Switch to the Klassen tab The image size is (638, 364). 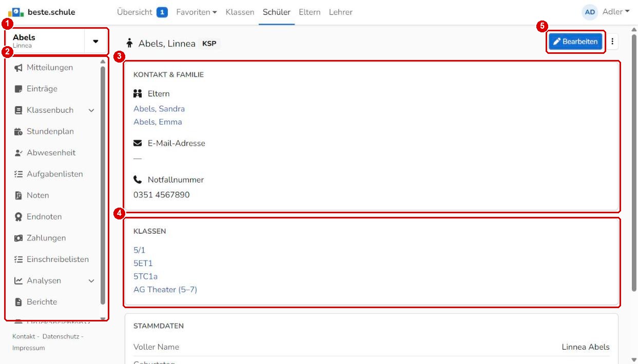[240, 12]
